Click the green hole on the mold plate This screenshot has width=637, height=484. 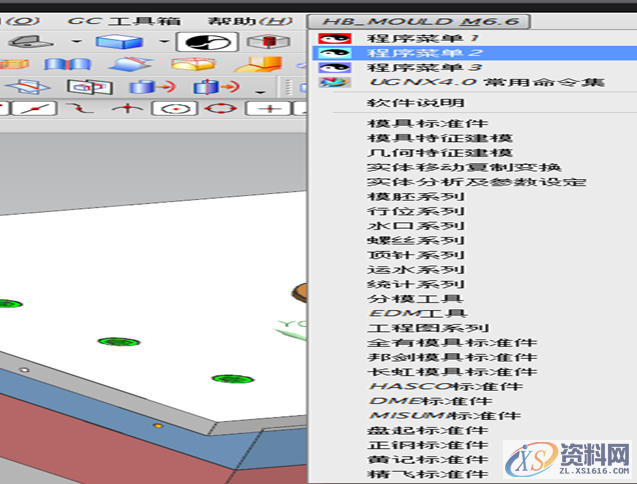coord(117,342)
